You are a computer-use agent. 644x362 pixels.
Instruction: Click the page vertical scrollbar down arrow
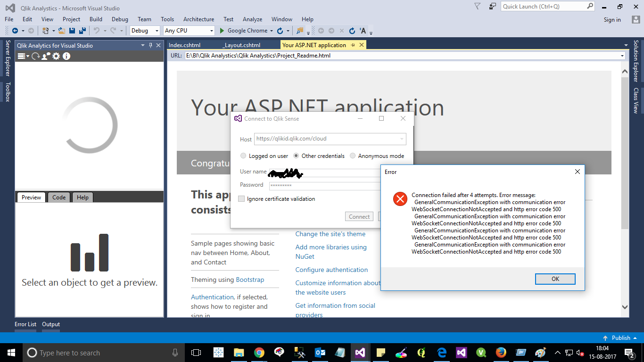pos(625,307)
